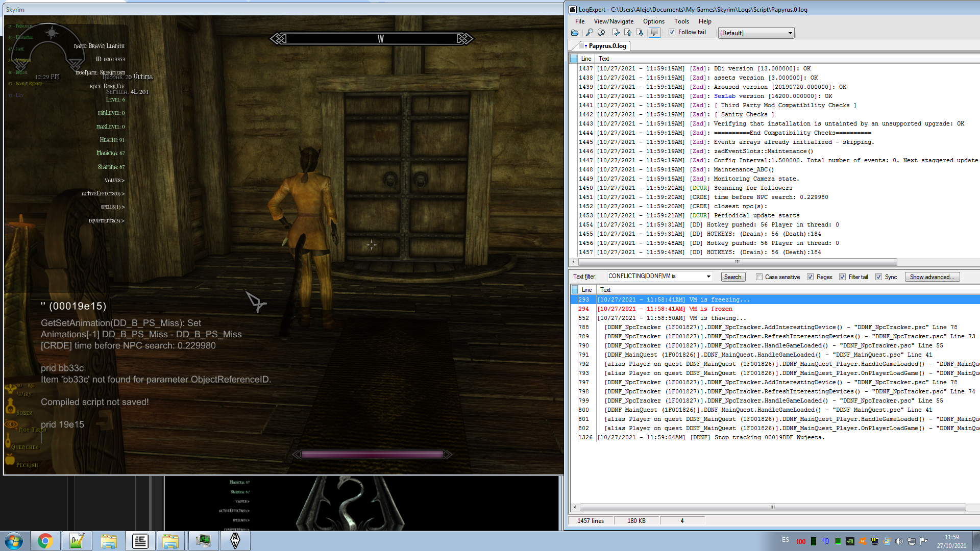Click the Text column header in filter results
980x551 pixels.
[x=605, y=290]
